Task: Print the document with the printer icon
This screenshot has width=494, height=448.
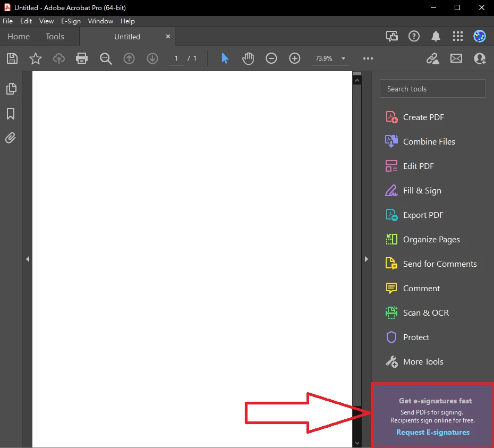Action: pyautogui.click(x=82, y=58)
